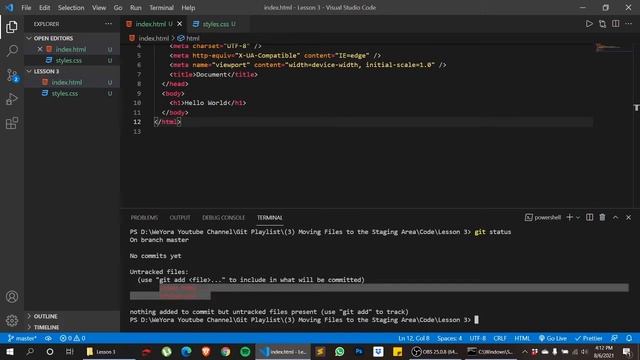Switch to the Problems tab
This screenshot has width=640, height=360.
tap(144, 218)
